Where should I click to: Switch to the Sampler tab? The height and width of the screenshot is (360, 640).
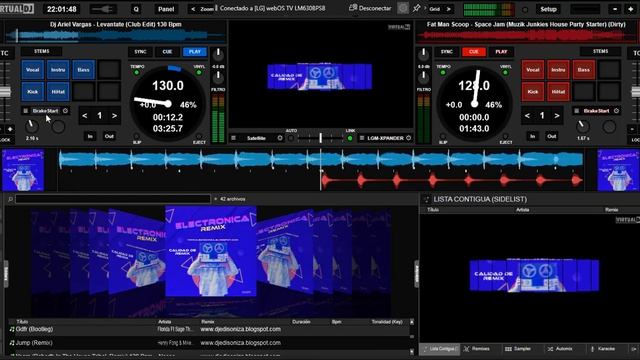[x=518, y=349]
